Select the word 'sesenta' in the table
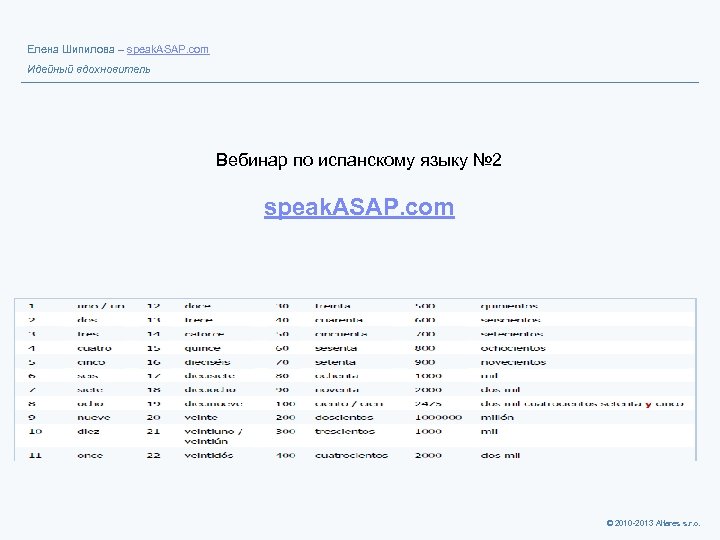The height and width of the screenshot is (540, 720). point(336,349)
